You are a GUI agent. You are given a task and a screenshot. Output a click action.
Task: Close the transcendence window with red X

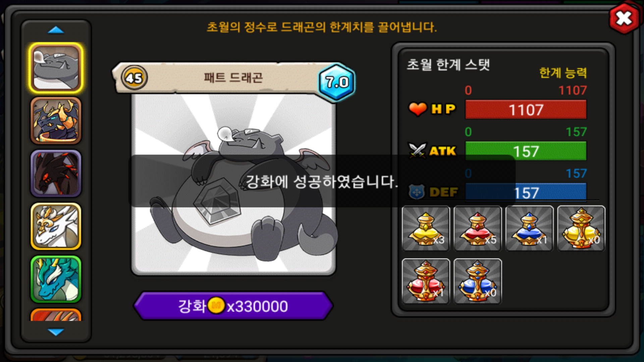624,18
